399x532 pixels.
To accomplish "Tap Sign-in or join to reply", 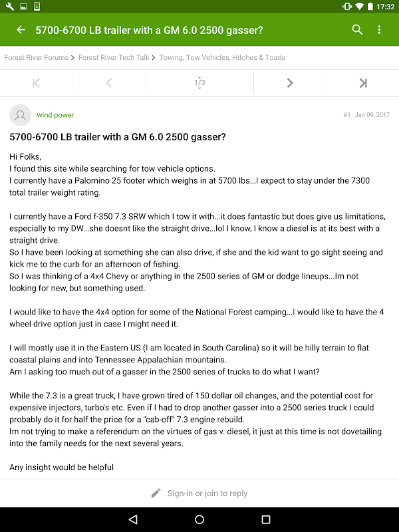I will pos(207,493).
